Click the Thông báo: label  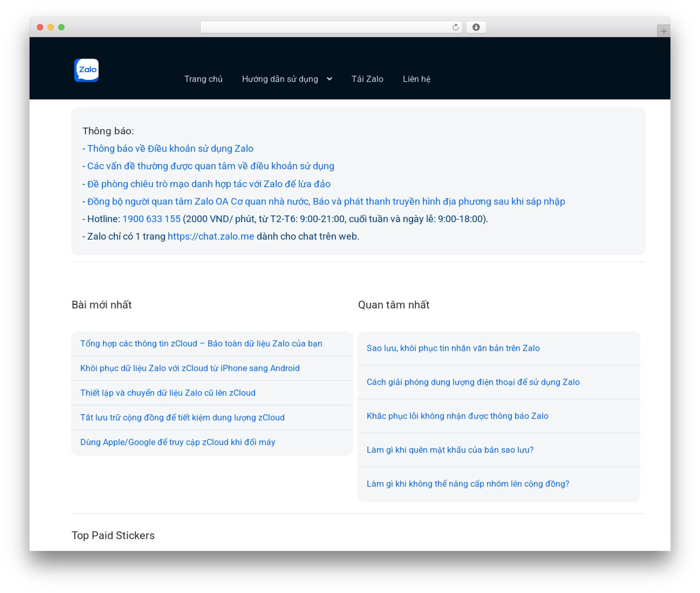click(x=108, y=131)
